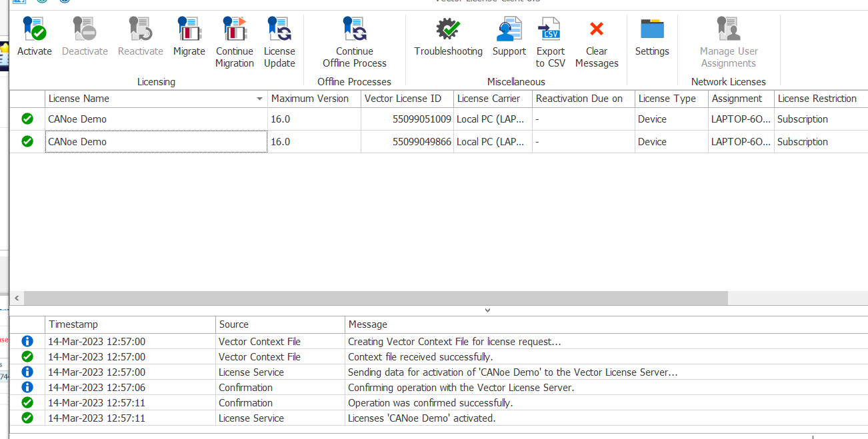Click success icon of 'Context file received' message
The height and width of the screenshot is (439, 868).
[27, 357]
